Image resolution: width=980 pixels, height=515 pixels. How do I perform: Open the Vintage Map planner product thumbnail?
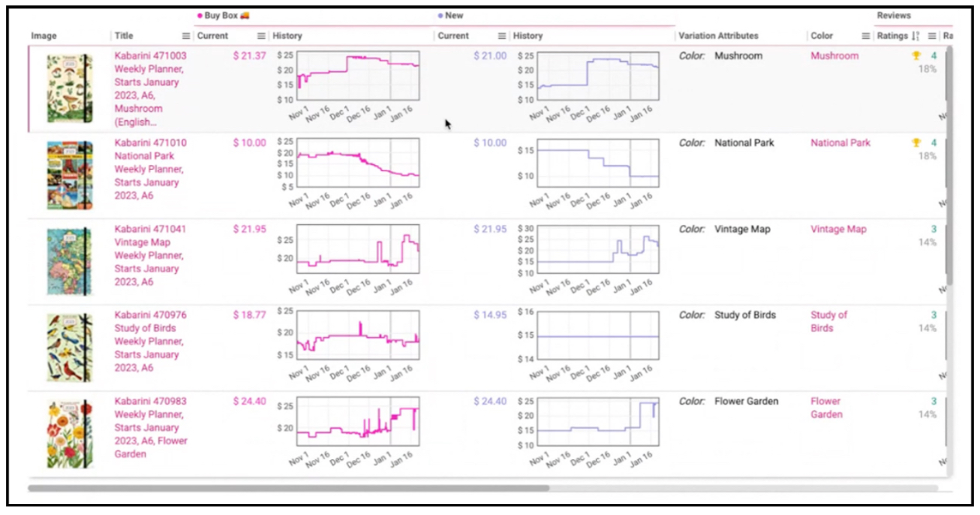[70, 261]
